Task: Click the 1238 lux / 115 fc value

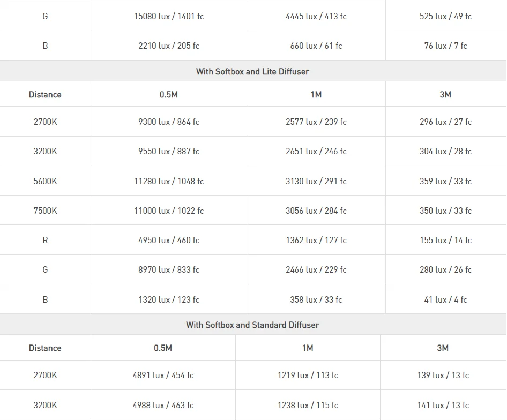Action: pyautogui.click(x=308, y=405)
